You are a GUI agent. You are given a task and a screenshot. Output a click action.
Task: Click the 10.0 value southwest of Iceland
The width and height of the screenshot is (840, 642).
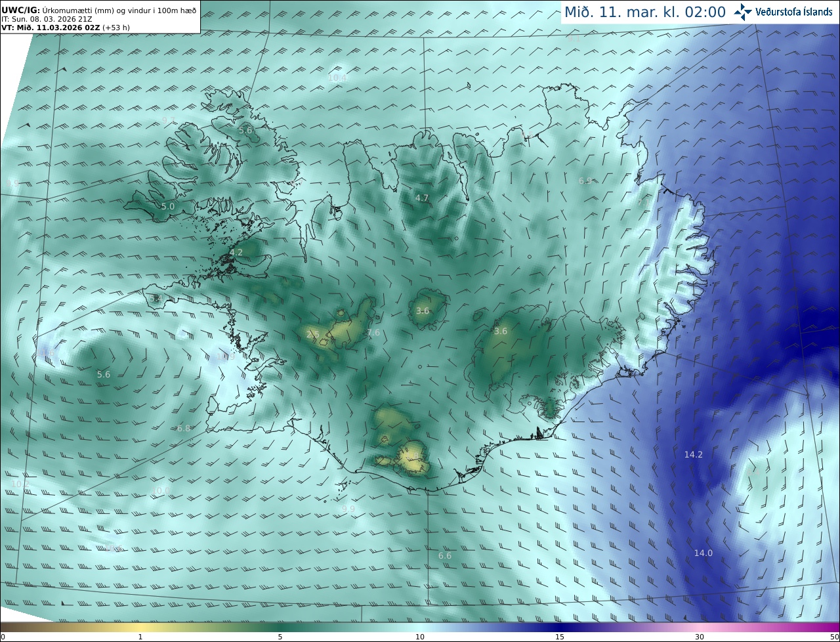[x=161, y=490]
